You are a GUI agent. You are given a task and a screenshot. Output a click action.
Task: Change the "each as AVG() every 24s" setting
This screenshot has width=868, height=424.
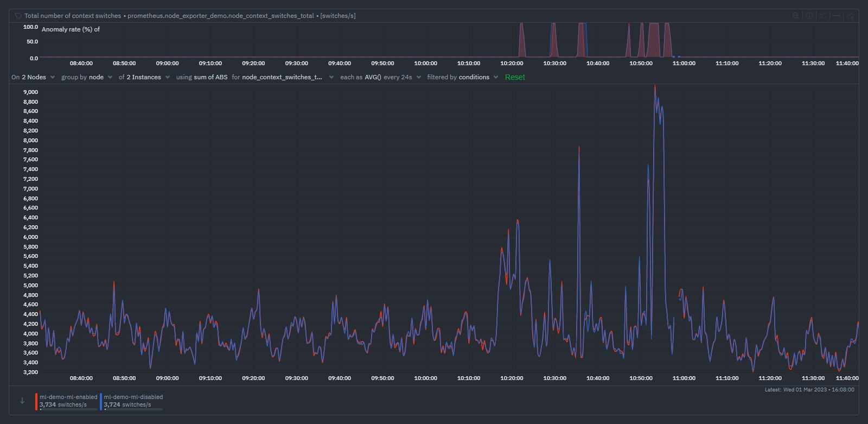click(380, 77)
